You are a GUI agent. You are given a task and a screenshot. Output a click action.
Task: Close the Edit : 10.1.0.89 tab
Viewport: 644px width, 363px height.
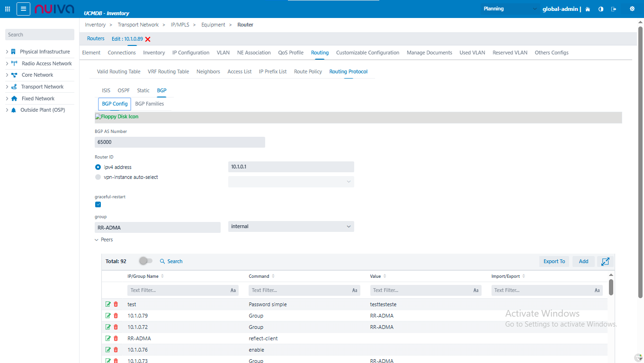tap(148, 39)
